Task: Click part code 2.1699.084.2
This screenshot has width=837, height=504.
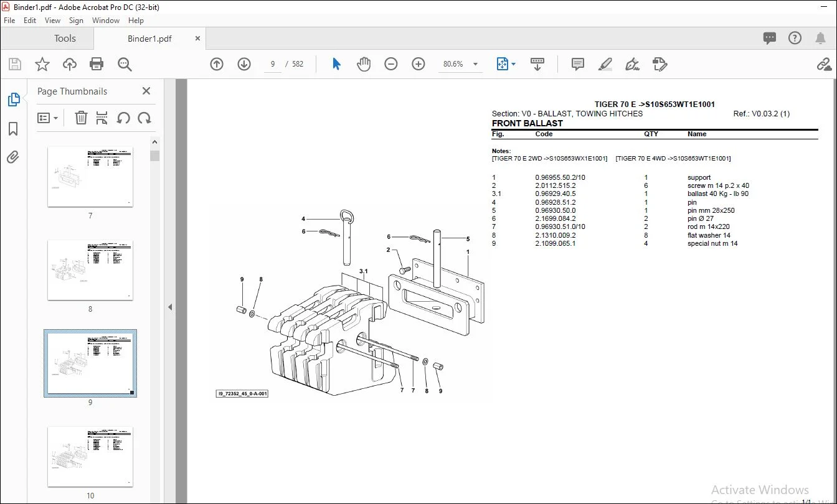Action: [556, 218]
